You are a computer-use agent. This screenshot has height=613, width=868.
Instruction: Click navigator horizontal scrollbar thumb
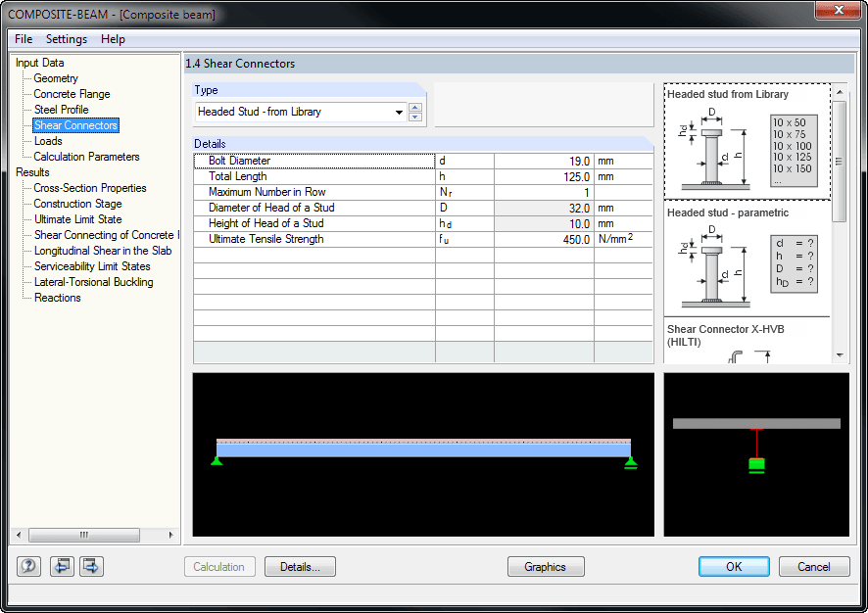84,535
